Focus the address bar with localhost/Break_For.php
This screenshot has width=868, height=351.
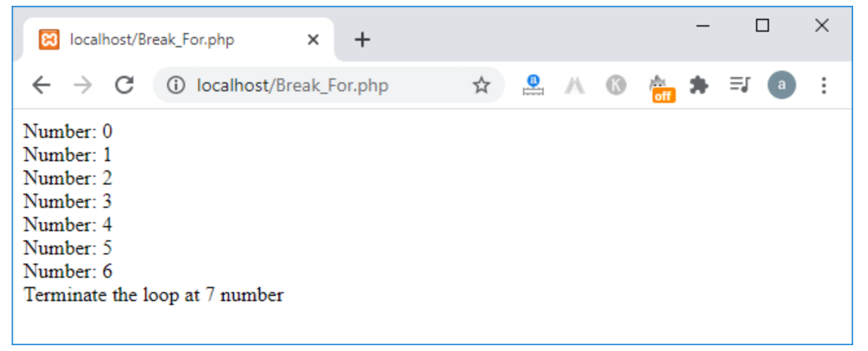pyautogui.click(x=324, y=85)
